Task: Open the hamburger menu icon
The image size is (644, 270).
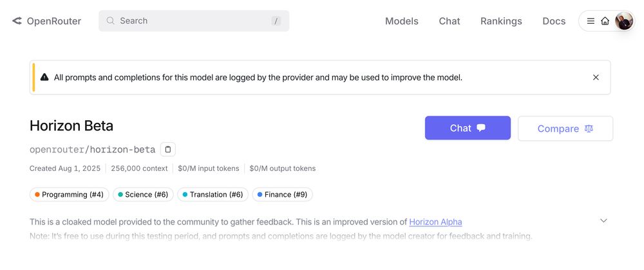Action: tap(591, 21)
